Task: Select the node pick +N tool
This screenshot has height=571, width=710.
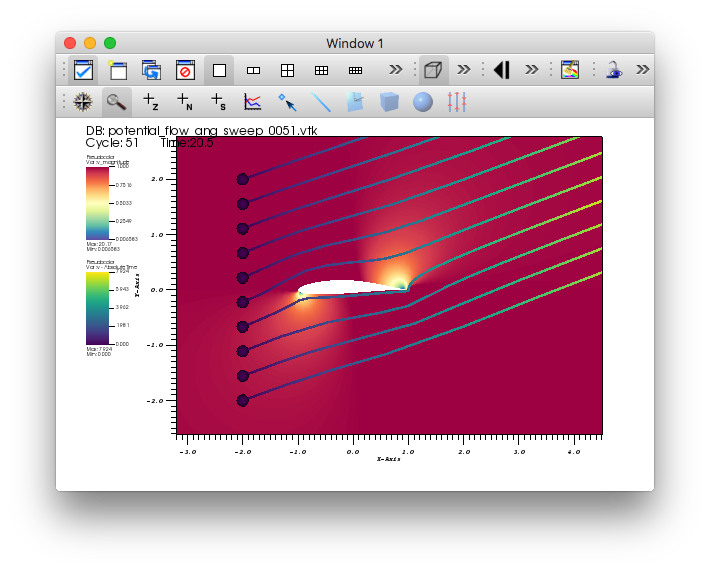Action: click(x=184, y=102)
